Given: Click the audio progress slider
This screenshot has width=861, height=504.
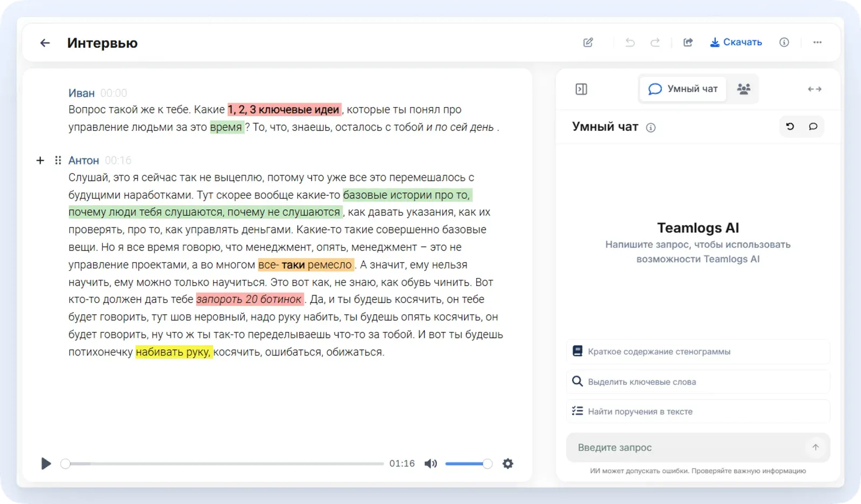Looking at the screenshot, I should (222, 464).
